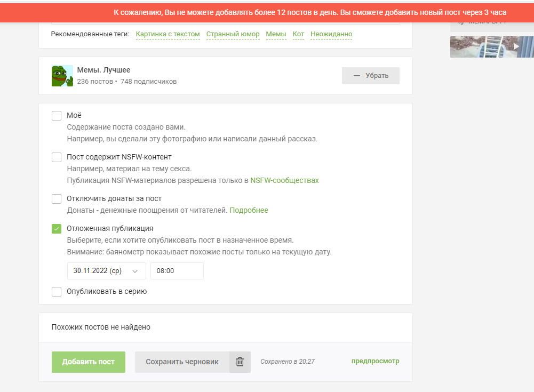Click the community name "Мемы. Лучшее"

[x=103, y=70]
